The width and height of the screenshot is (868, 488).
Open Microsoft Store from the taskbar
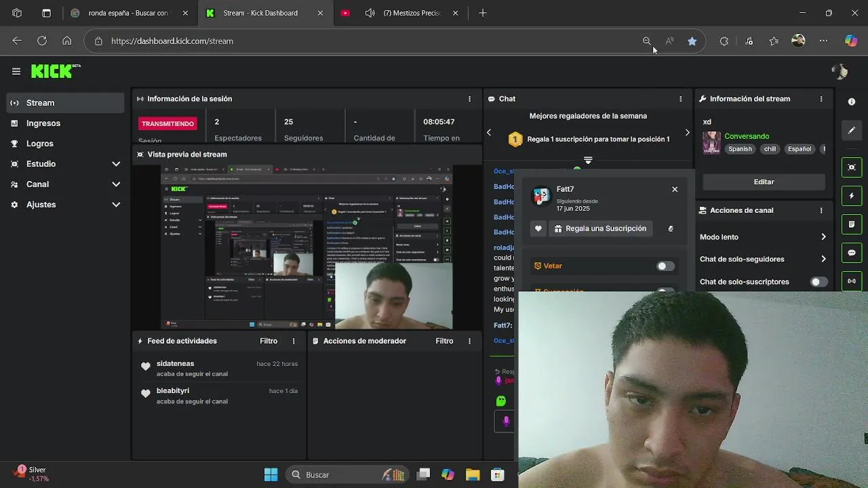[497, 474]
